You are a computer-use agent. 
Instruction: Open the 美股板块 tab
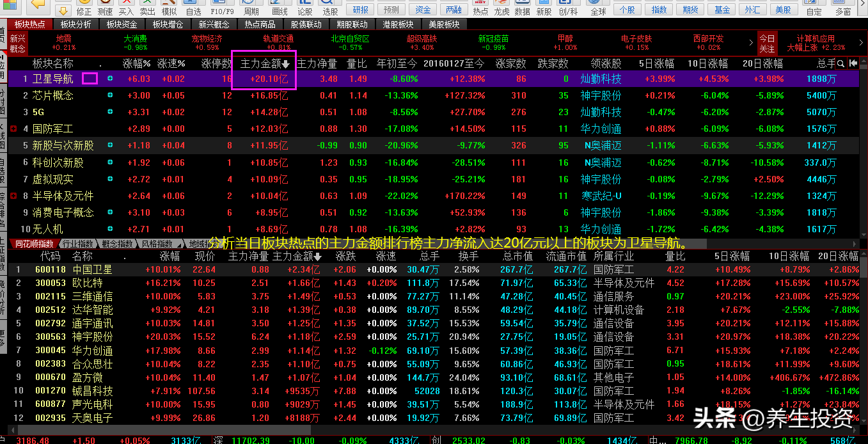[x=445, y=24]
